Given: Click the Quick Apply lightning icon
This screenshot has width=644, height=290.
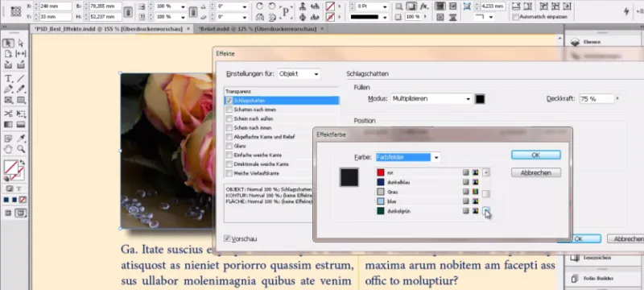Looking at the screenshot, I should click(626, 11).
